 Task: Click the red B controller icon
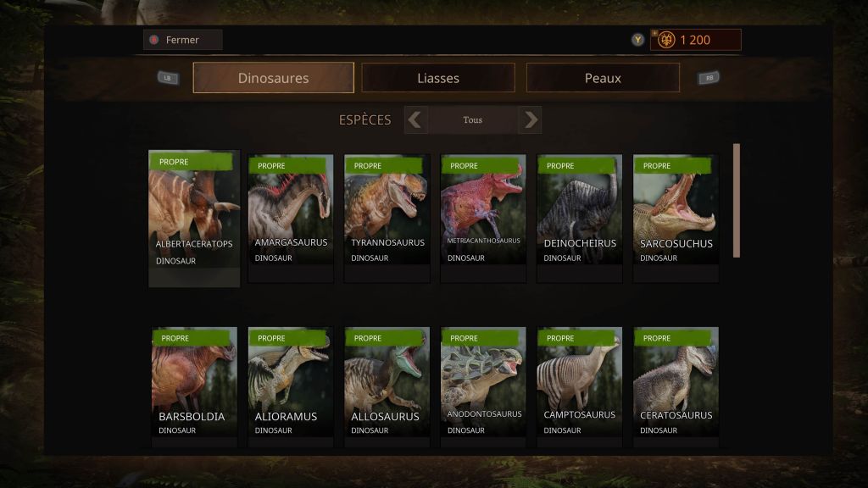point(154,40)
